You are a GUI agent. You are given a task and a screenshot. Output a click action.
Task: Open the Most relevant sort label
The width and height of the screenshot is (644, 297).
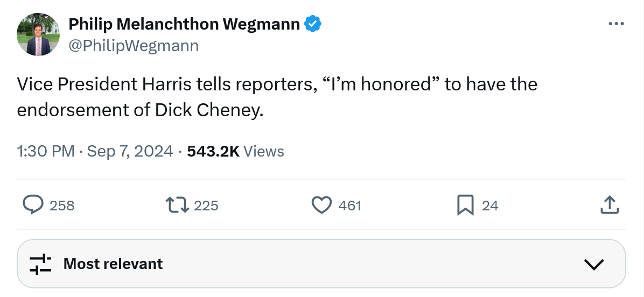[x=113, y=264]
